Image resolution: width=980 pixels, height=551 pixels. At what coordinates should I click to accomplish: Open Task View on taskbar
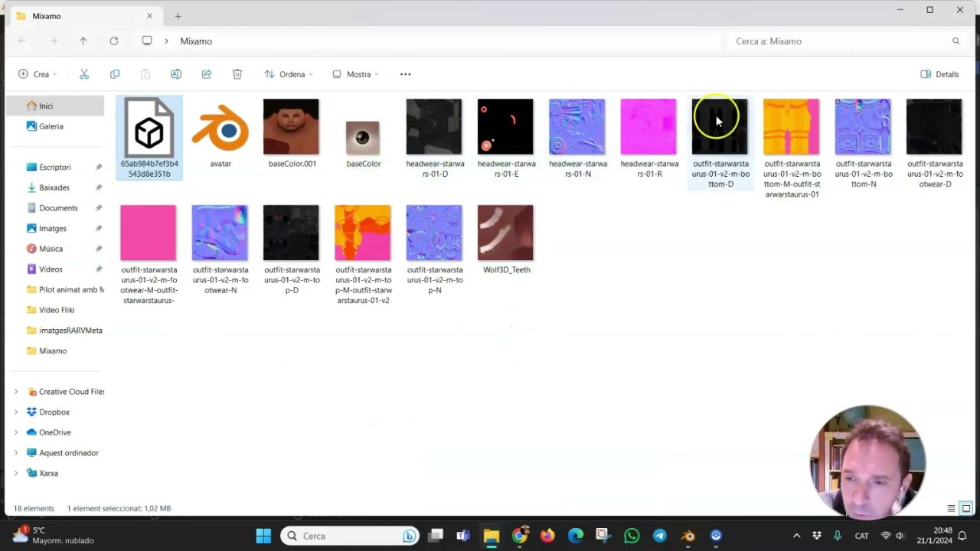436,536
